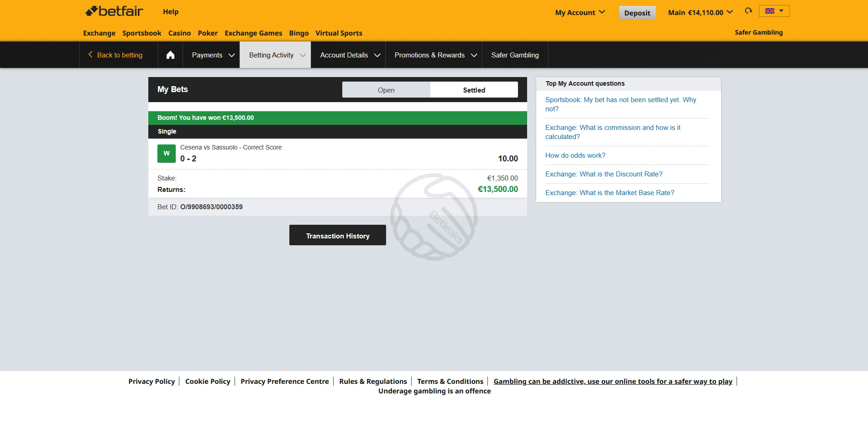This screenshot has height=434, width=868.
Task: Go to account home icon
Action: point(170,55)
